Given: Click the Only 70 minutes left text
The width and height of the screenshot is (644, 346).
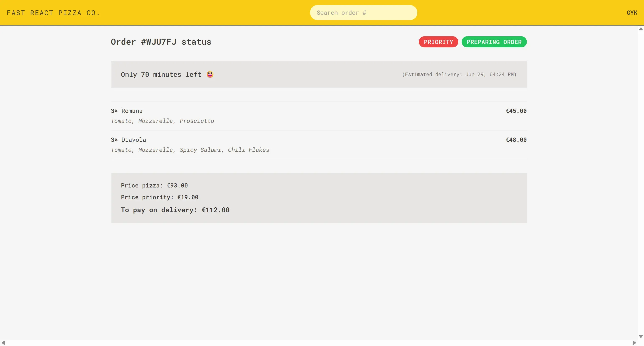Looking at the screenshot, I should tap(161, 74).
